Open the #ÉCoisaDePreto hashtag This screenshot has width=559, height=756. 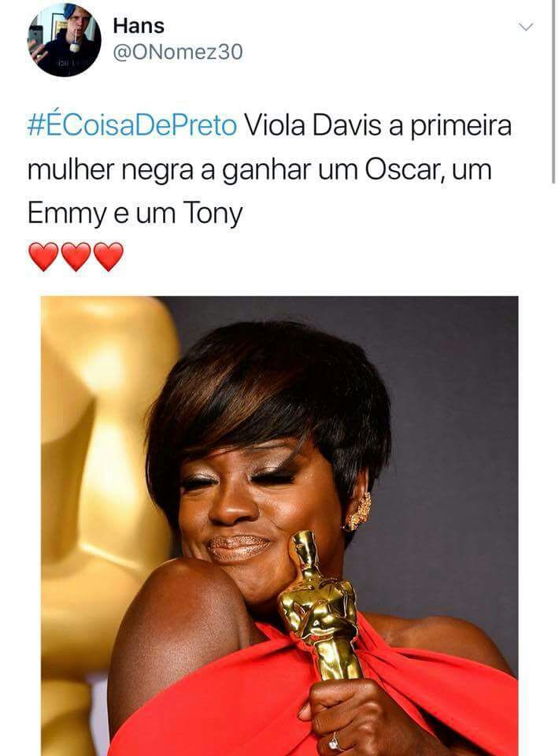coord(132,125)
